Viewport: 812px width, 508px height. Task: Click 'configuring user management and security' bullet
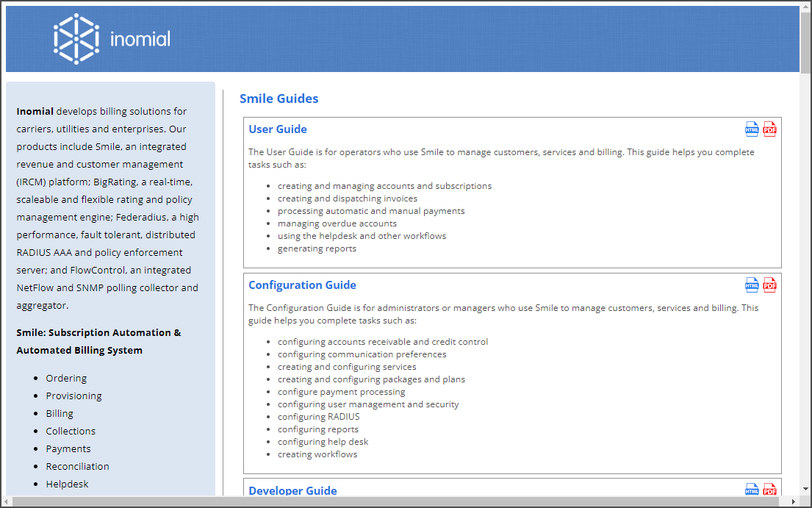[x=367, y=404]
